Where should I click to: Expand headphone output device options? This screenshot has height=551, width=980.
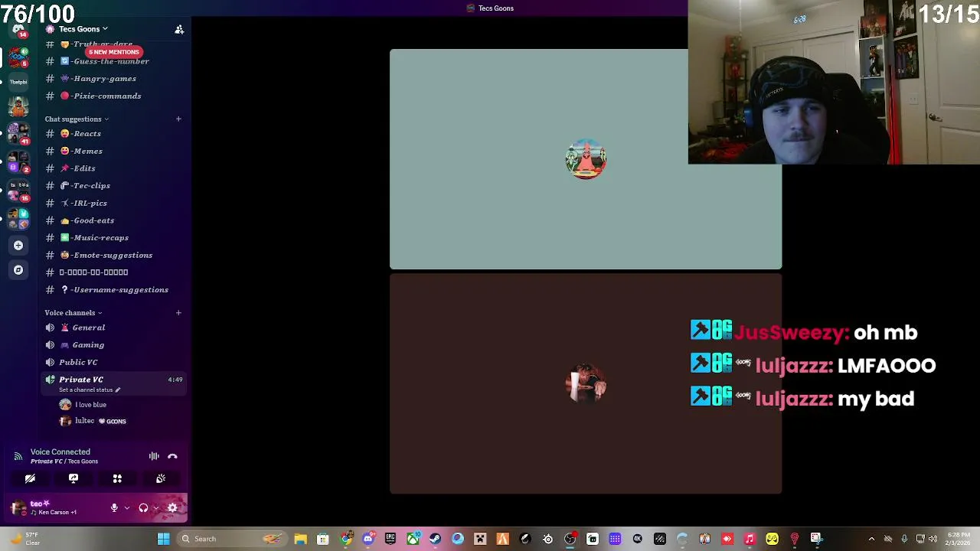(155, 507)
